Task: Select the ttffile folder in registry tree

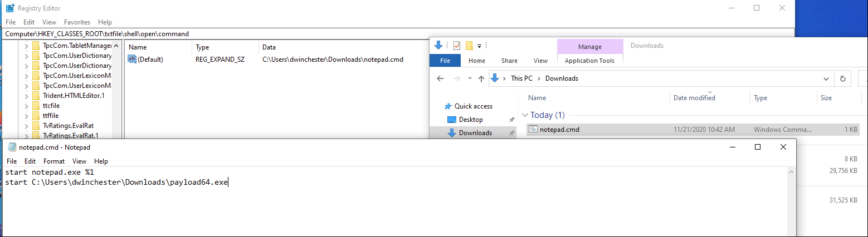Action: [x=50, y=116]
